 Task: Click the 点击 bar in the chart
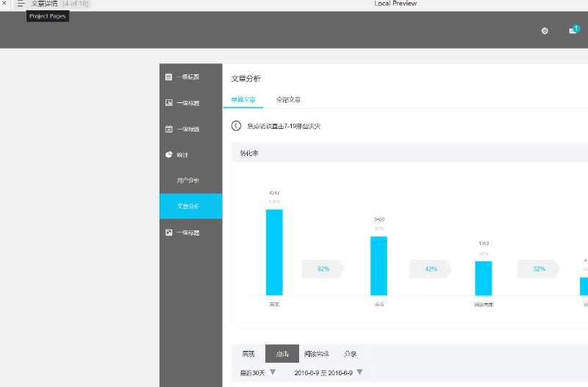[x=379, y=266]
